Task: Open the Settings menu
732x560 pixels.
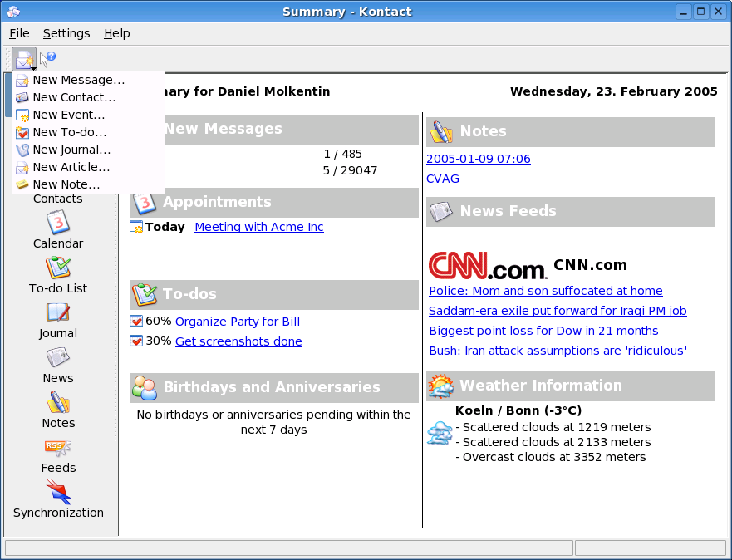Action: pos(66,33)
